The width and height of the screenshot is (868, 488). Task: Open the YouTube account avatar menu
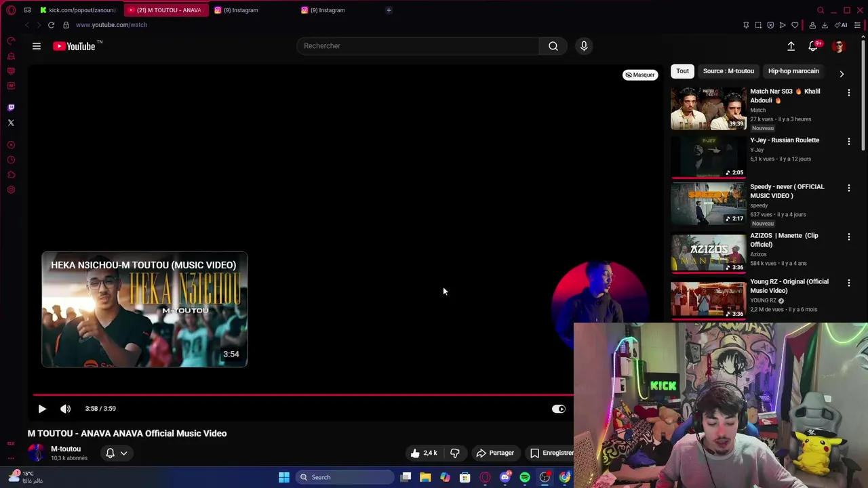(839, 46)
